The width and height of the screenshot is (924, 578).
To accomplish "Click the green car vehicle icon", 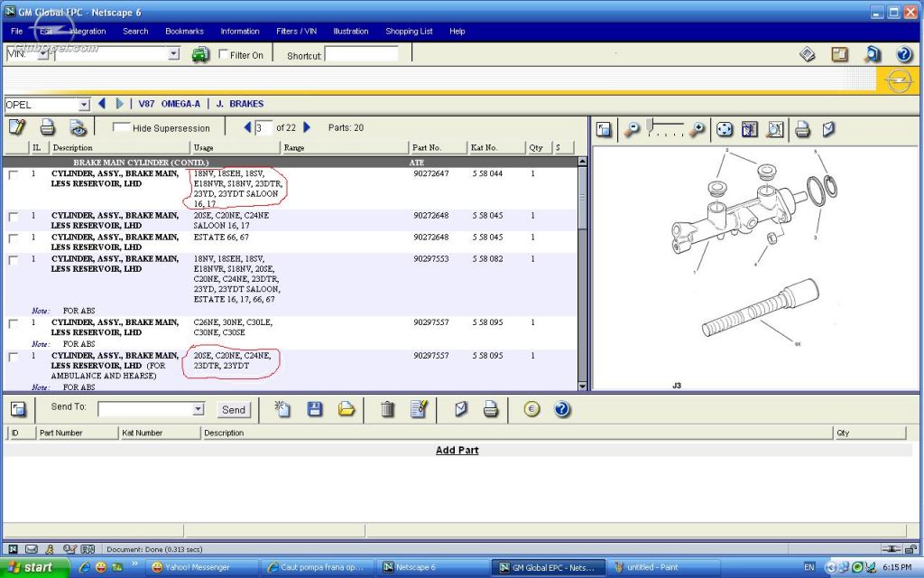I will [x=200, y=54].
